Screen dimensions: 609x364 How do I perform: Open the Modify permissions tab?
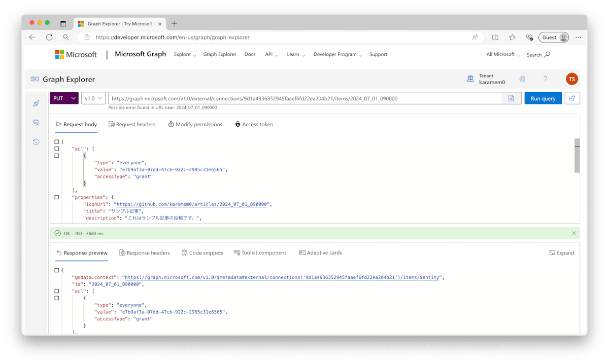(195, 124)
